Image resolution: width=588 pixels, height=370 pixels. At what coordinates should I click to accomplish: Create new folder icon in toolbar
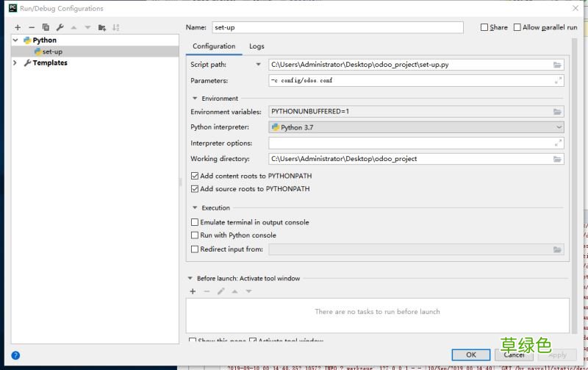click(101, 27)
